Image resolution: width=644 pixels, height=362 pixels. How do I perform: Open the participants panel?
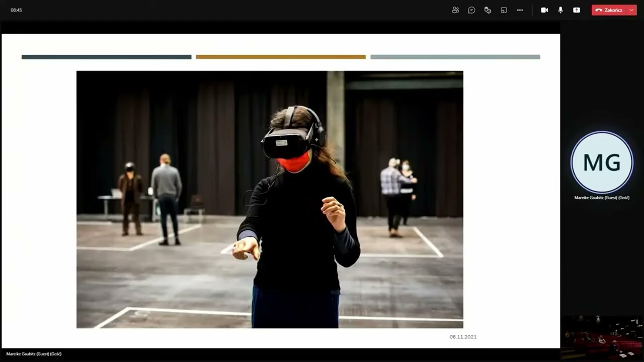[x=455, y=10]
